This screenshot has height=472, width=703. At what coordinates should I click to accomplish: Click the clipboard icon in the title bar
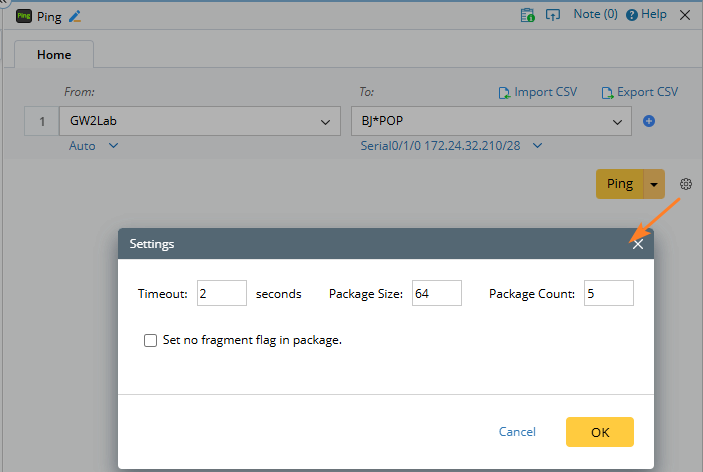[x=528, y=15]
